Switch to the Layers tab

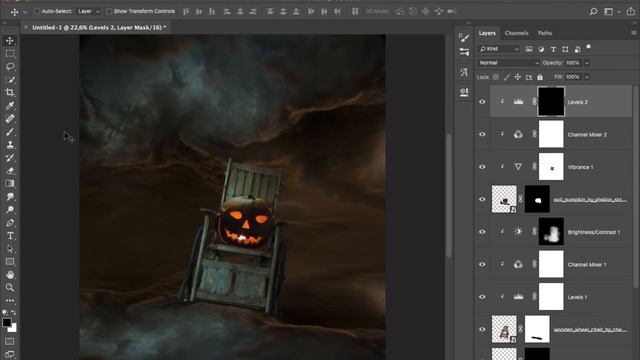[x=487, y=33]
